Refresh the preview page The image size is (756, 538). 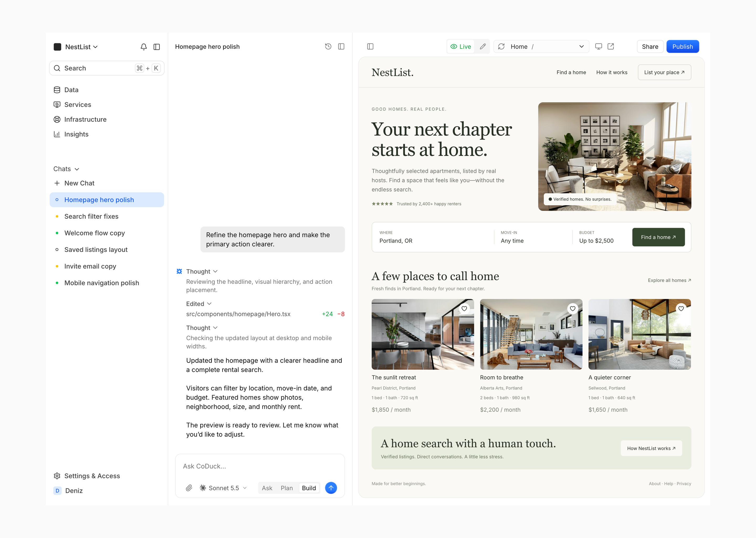[x=501, y=46]
